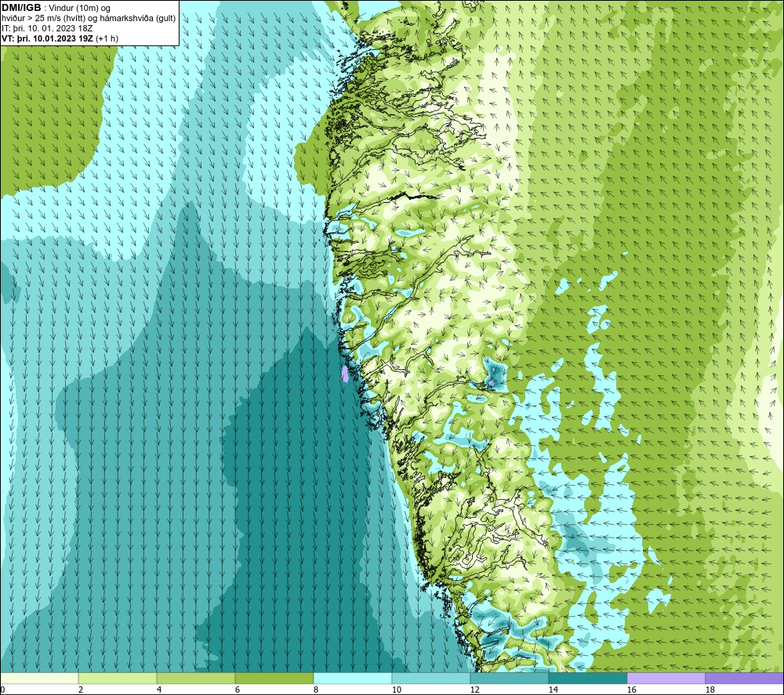The height and width of the screenshot is (695, 784).
Task: Click the scale label '14'
Action: point(553,690)
